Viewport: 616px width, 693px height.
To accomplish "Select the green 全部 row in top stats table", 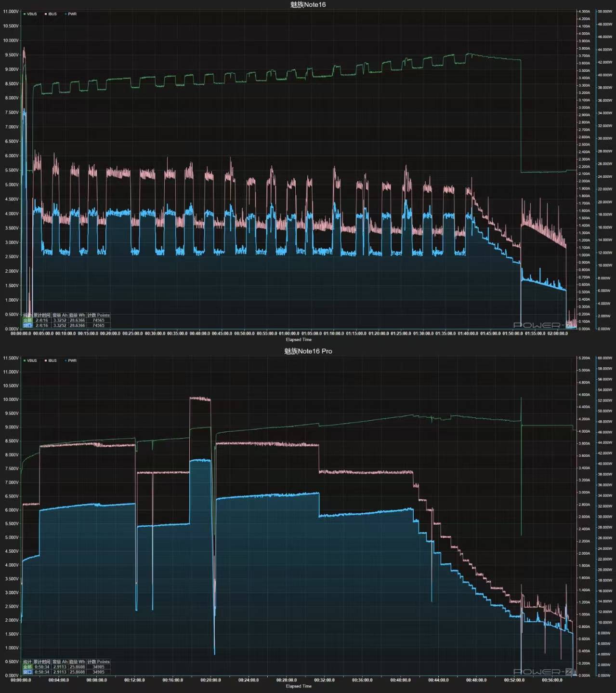I will coord(66,320).
